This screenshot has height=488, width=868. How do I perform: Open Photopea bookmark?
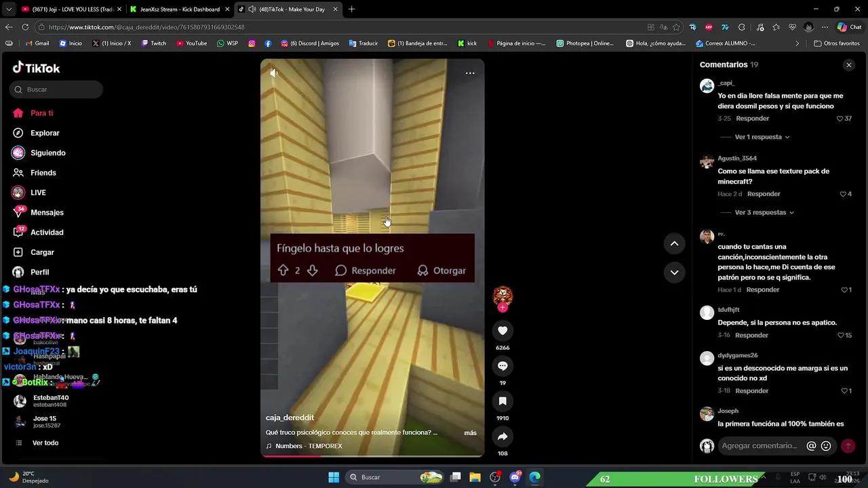coord(585,43)
